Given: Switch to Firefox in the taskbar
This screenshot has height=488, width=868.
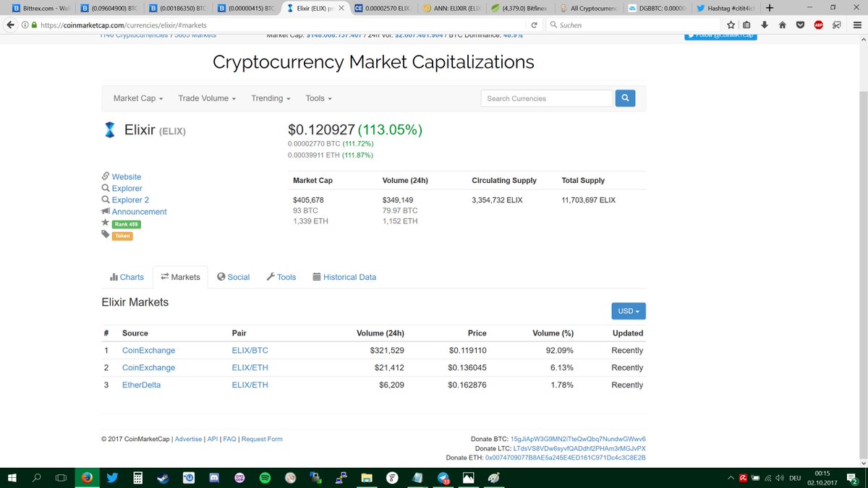Looking at the screenshot, I should pyautogui.click(x=87, y=478).
